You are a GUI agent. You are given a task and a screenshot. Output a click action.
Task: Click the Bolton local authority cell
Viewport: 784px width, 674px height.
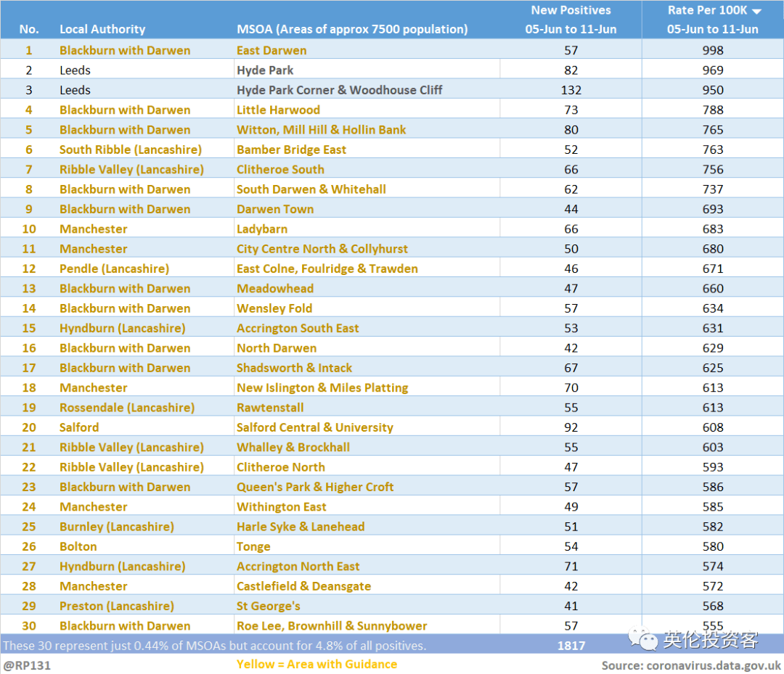pyautogui.click(x=78, y=546)
